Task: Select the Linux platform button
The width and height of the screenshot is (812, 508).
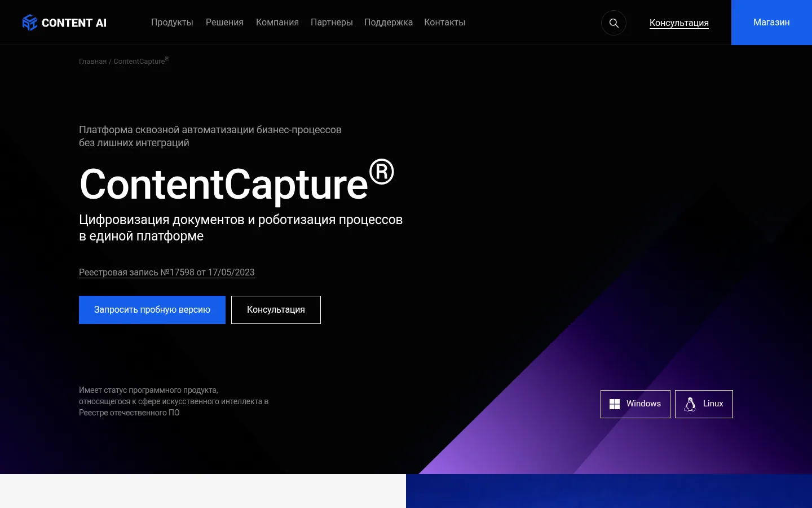Action: point(704,404)
